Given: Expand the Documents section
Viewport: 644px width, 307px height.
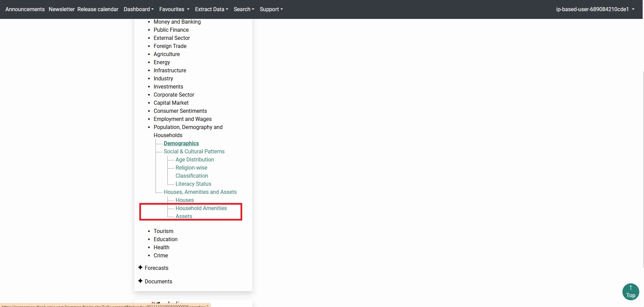Looking at the screenshot, I should tap(158, 281).
